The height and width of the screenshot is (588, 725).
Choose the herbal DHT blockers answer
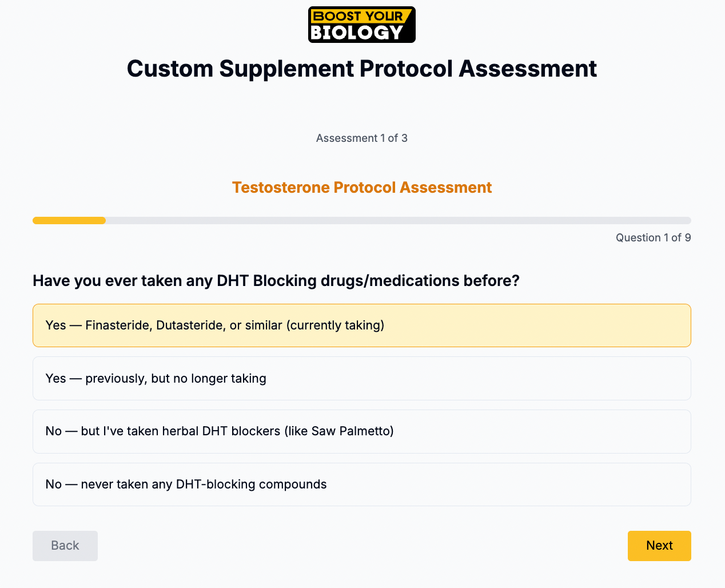coord(362,431)
